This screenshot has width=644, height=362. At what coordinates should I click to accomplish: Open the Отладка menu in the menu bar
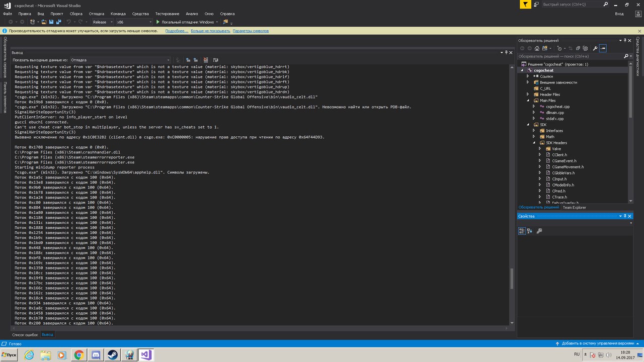tap(97, 14)
